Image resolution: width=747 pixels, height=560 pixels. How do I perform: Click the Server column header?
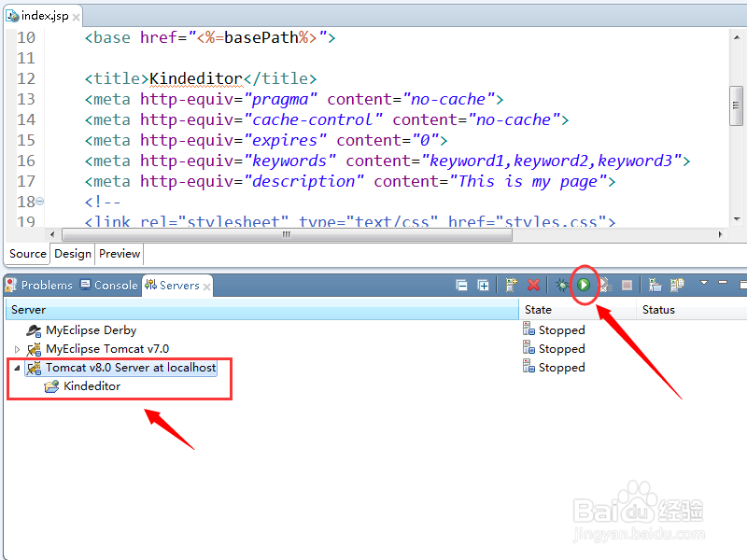click(261, 310)
